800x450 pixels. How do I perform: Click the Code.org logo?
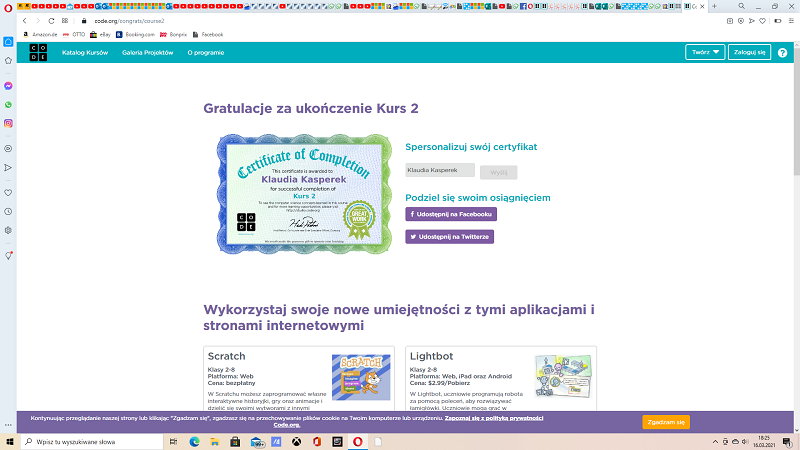[35, 52]
